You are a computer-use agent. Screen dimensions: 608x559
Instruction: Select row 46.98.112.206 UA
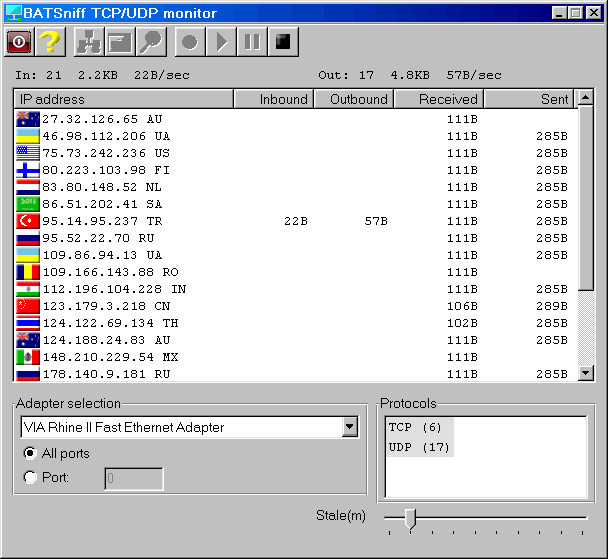pyautogui.click(x=296, y=136)
